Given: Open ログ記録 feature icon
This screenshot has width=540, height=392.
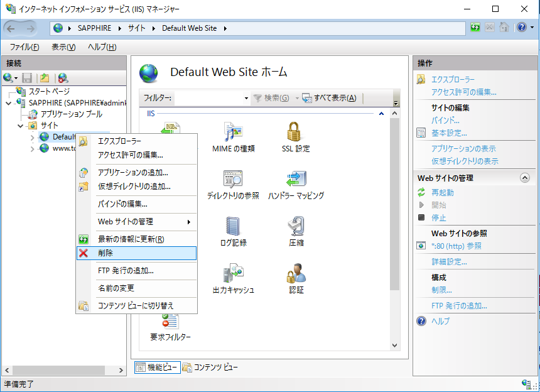Looking at the screenshot, I should tap(234, 231).
